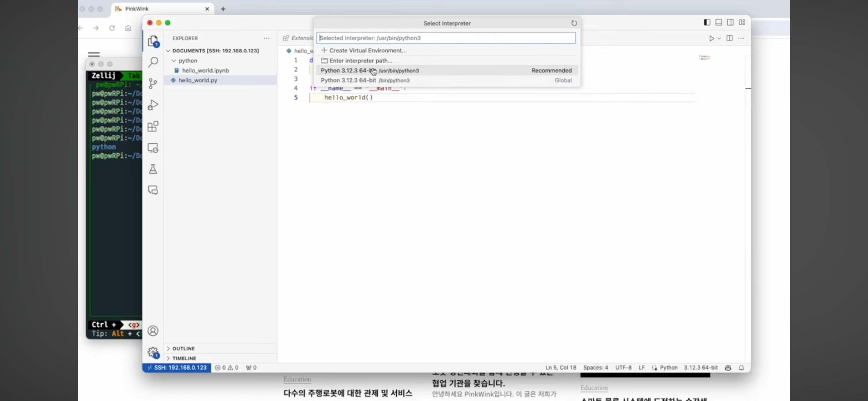This screenshot has width=868, height=401.
Task: Expand the OUTLINE section
Action: pos(183,348)
